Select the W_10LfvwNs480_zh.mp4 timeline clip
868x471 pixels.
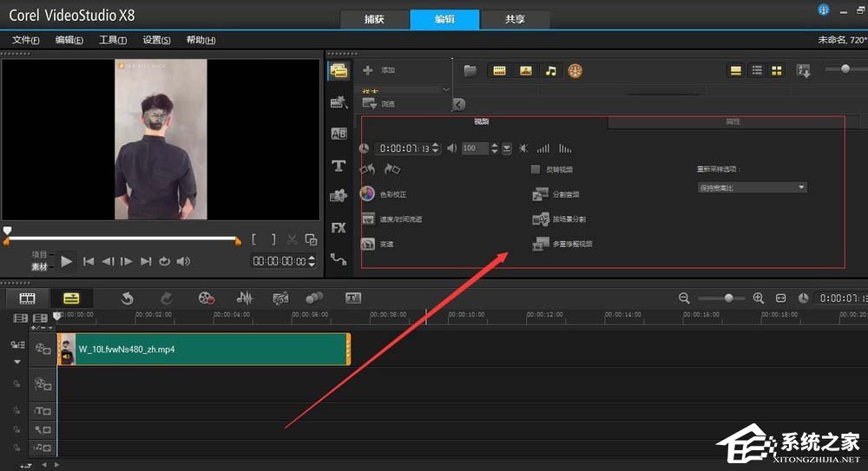point(204,350)
